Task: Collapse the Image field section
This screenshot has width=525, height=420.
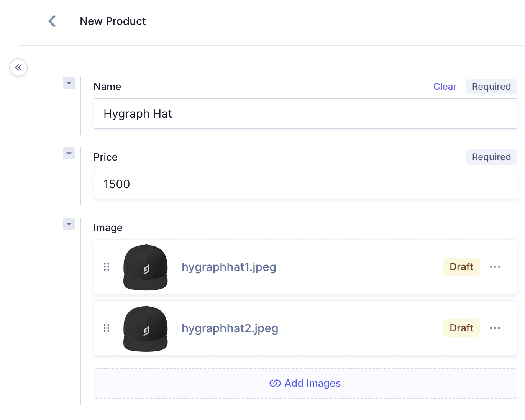Action: [x=69, y=224]
